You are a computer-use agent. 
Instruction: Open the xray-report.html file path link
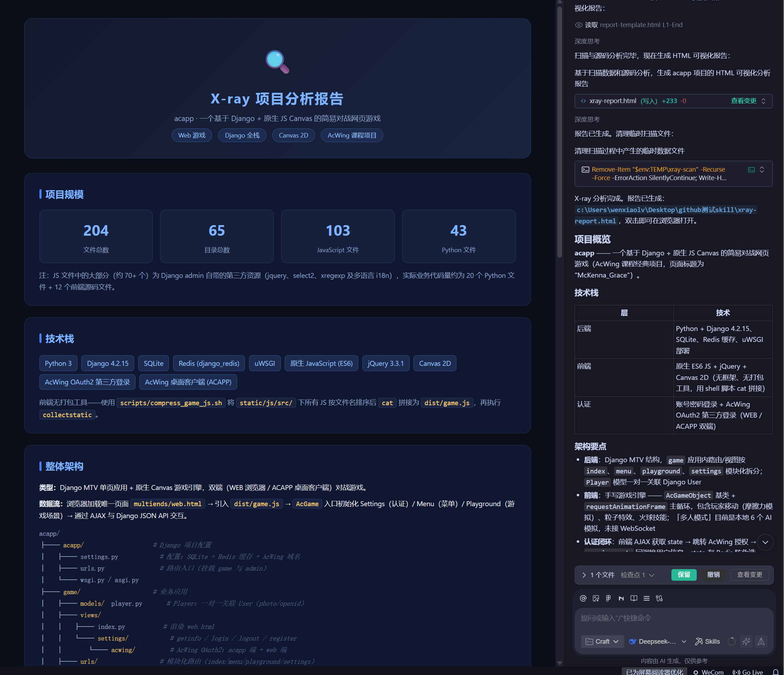[x=665, y=215]
